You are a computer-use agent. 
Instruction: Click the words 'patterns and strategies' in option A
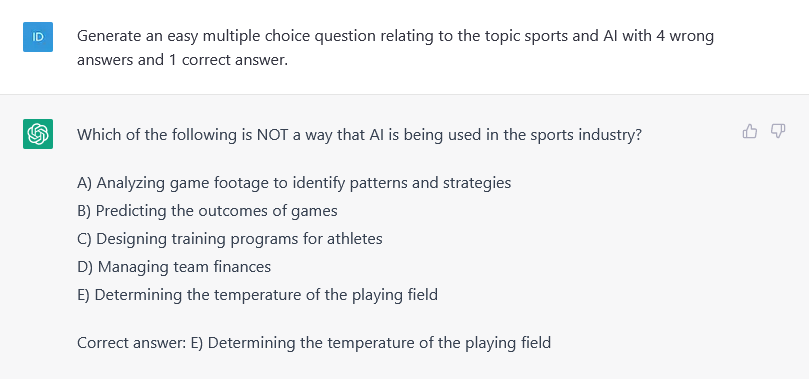[x=430, y=183]
